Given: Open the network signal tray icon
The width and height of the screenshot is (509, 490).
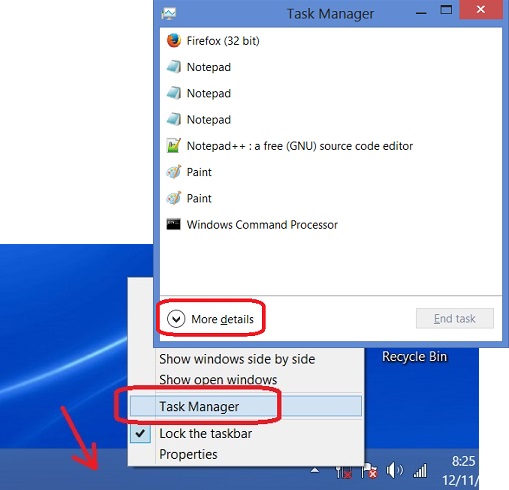Looking at the screenshot, I should pyautogui.click(x=420, y=471).
